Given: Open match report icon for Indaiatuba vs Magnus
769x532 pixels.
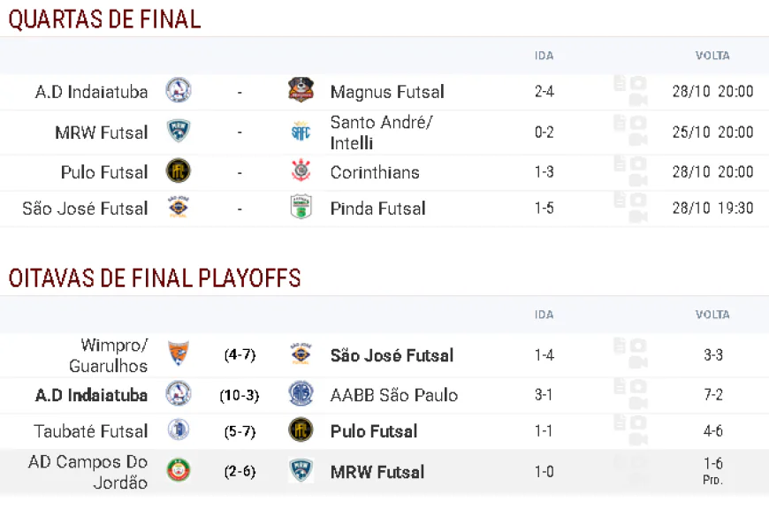Looking at the screenshot, I should click(621, 84).
